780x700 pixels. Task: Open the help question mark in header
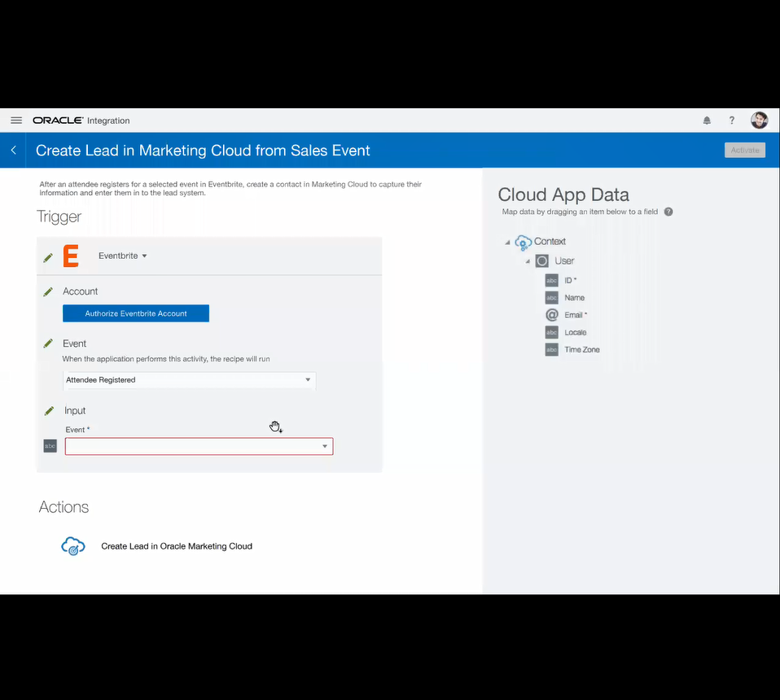click(x=732, y=120)
